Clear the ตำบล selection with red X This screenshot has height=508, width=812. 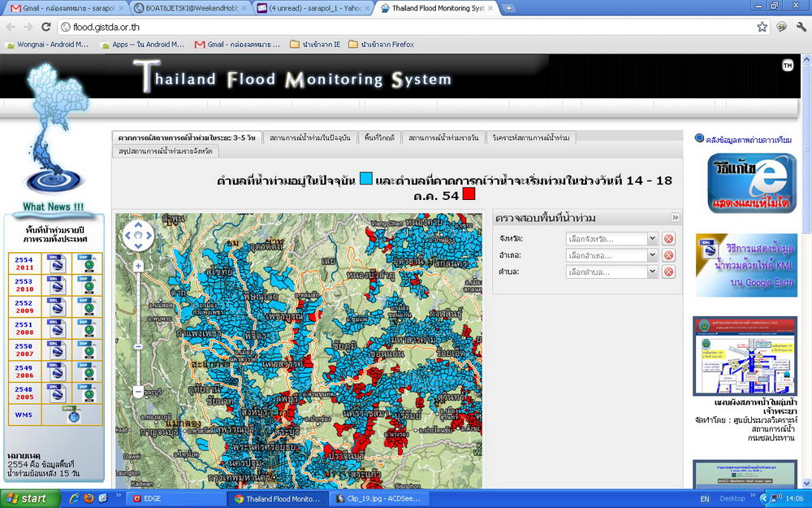tap(668, 271)
